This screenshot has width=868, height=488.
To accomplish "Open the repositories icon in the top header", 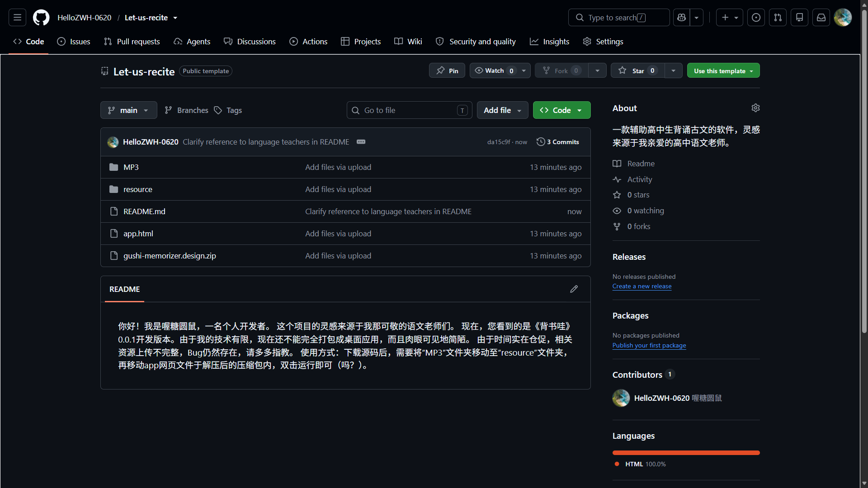I will click(799, 18).
